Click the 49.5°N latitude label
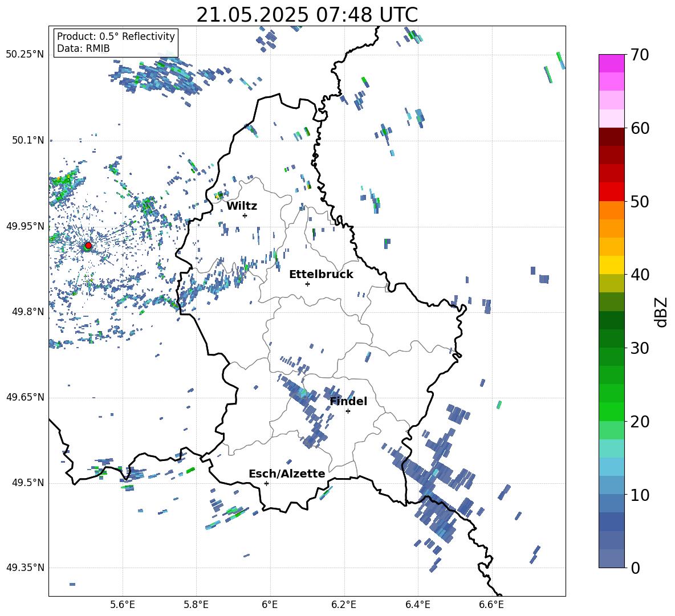 coord(27,483)
